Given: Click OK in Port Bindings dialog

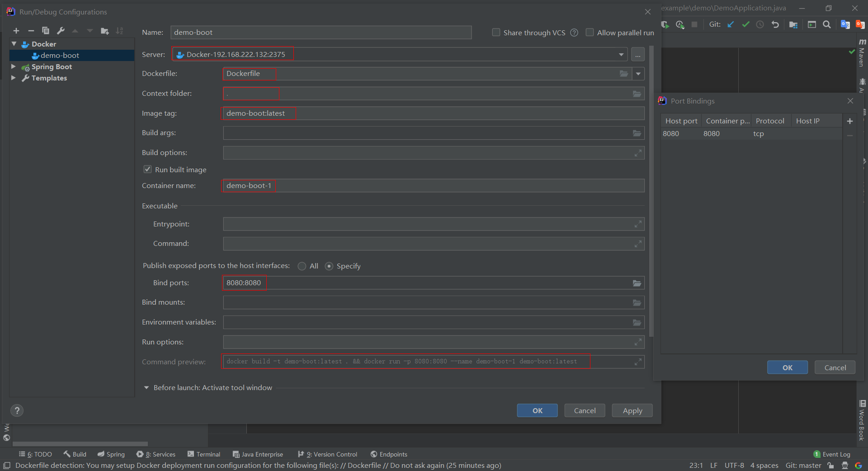Looking at the screenshot, I should click(x=788, y=367).
